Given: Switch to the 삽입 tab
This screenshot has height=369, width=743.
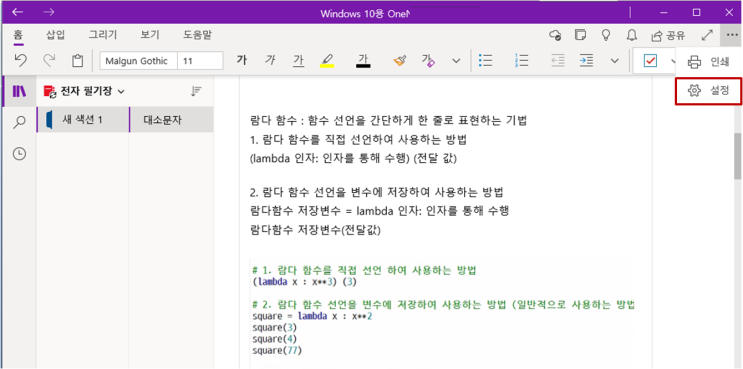Looking at the screenshot, I should point(55,35).
